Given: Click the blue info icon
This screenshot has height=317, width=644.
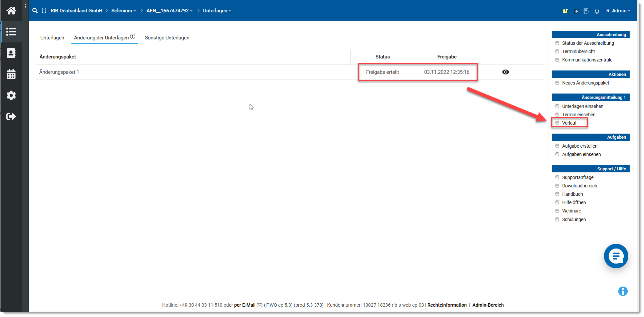Looking at the screenshot, I should [x=623, y=291].
